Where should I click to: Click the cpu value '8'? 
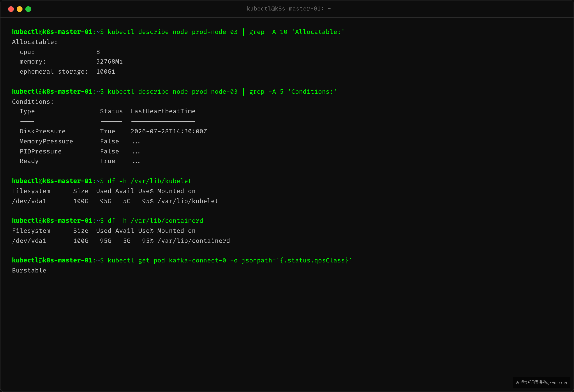click(98, 52)
